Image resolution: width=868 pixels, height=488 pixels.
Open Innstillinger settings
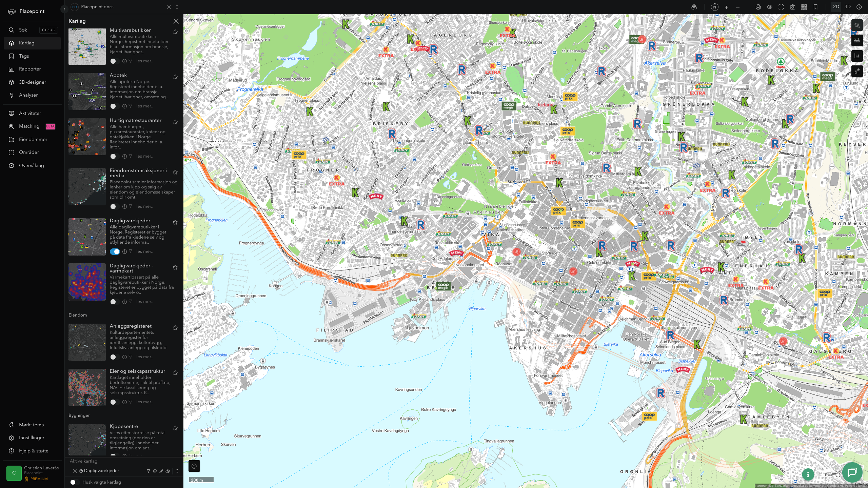pyautogui.click(x=32, y=438)
